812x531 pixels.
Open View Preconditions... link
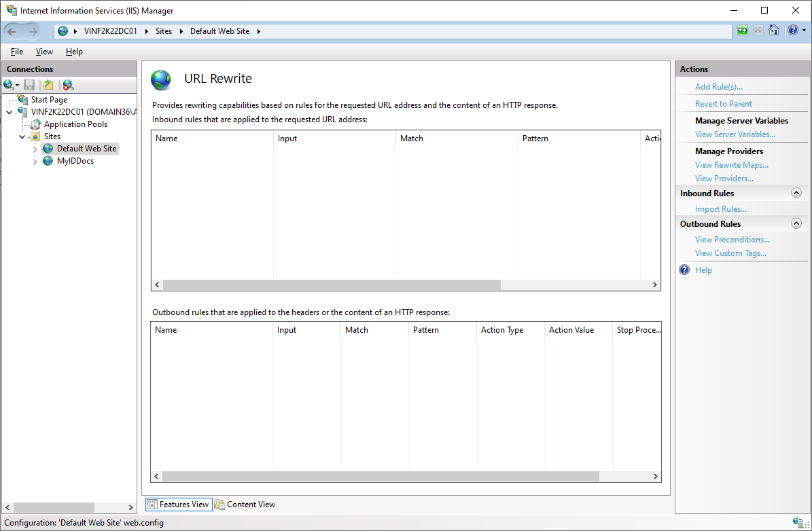click(x=732, y=240)
